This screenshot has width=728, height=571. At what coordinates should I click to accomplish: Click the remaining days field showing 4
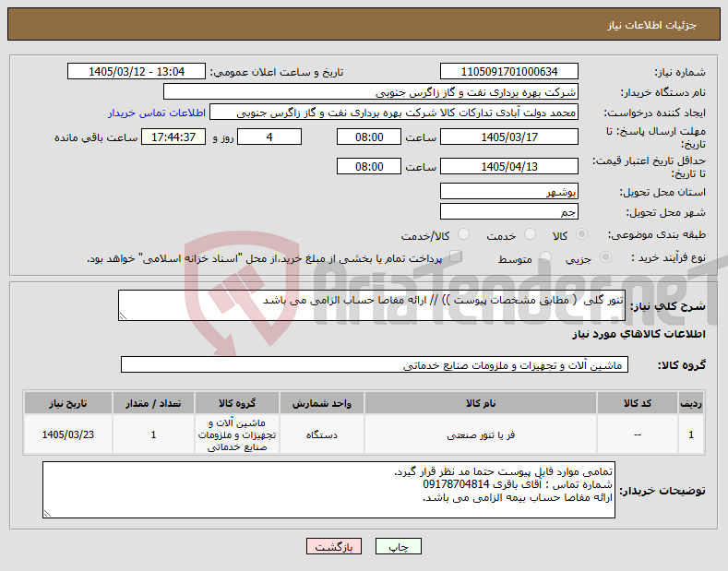(269, 137)
